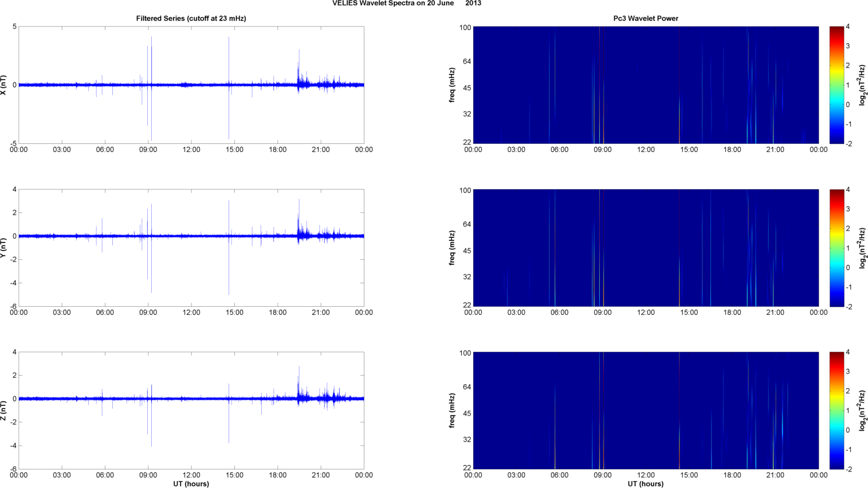The height and width of the screenshot is (488, 868).
Task: Click the "Y (nT)" y-axis label
Action: pyautogui.click(x=4, y=248)
